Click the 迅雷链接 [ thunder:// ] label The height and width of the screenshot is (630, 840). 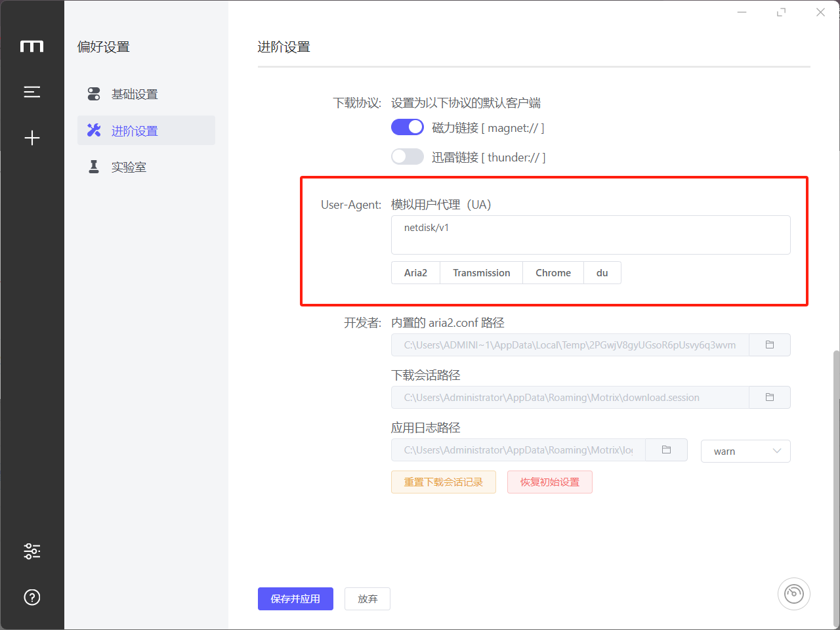489,157
